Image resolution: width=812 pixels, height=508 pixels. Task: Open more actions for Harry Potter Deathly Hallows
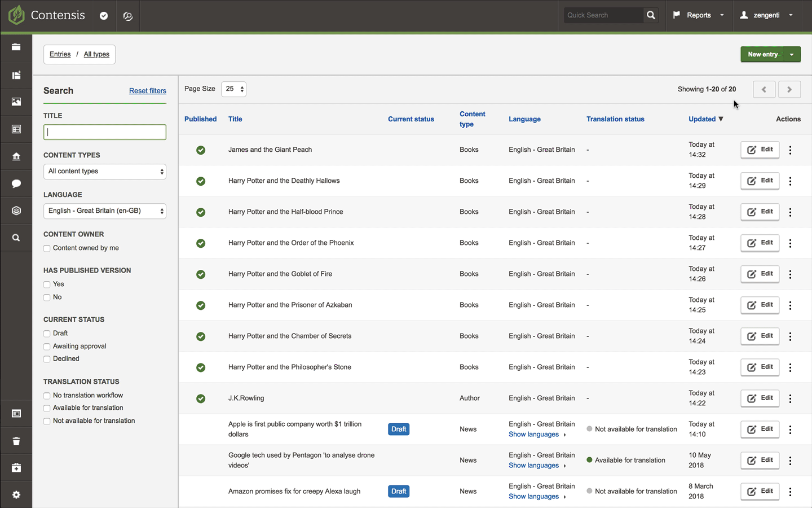click(x=790, y=181)
